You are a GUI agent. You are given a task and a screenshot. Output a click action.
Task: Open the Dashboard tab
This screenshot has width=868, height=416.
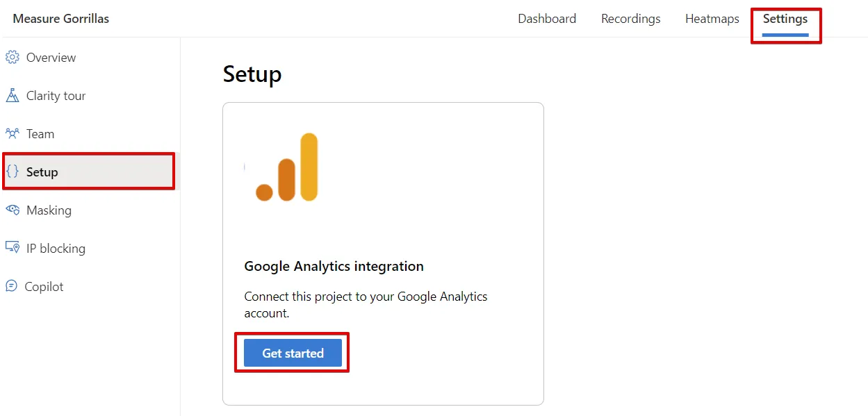tap(547, 19)
